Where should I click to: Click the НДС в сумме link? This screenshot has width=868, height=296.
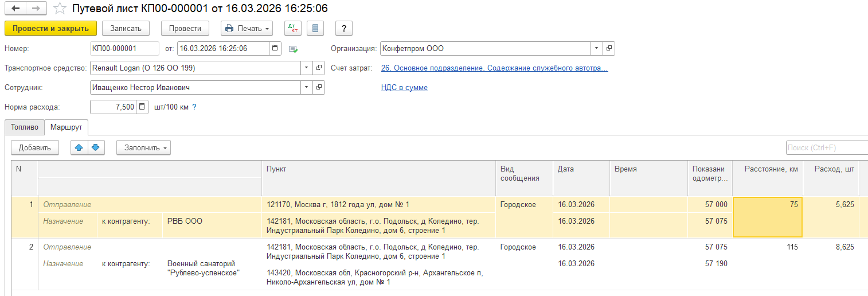click(404, 88)
